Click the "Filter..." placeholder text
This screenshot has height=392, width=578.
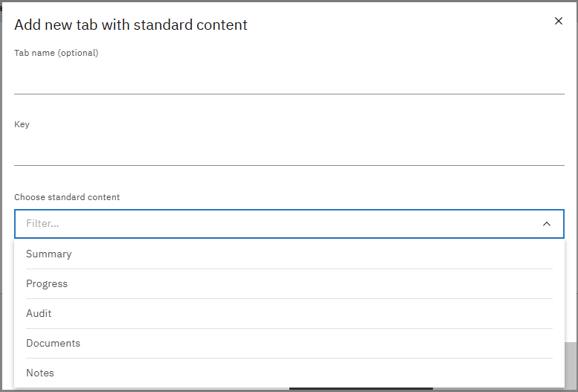pyautogui.click(x=42, y=223)
